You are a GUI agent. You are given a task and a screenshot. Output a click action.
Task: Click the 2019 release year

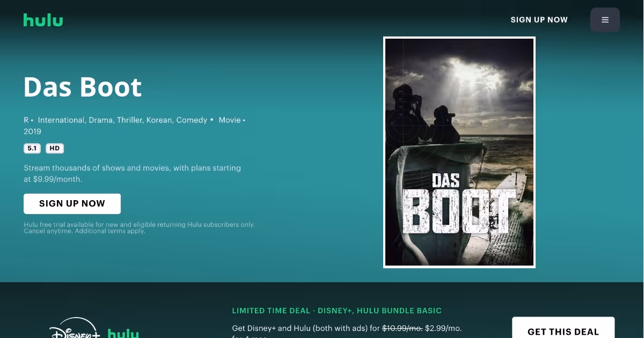coord(32,131)
